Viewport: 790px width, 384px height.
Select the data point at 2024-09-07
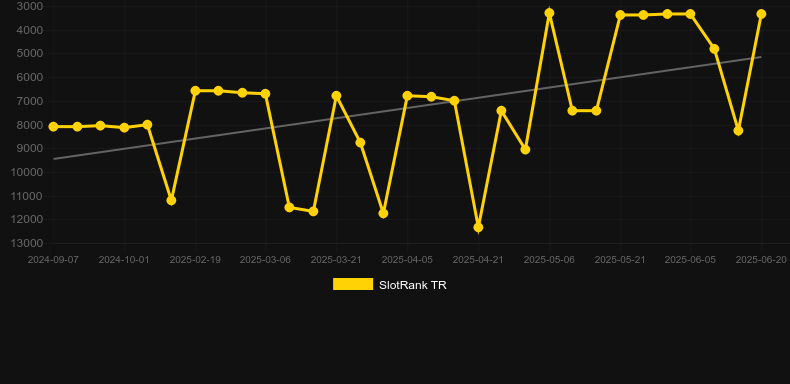pyautogui.click(x=53, y=126)
